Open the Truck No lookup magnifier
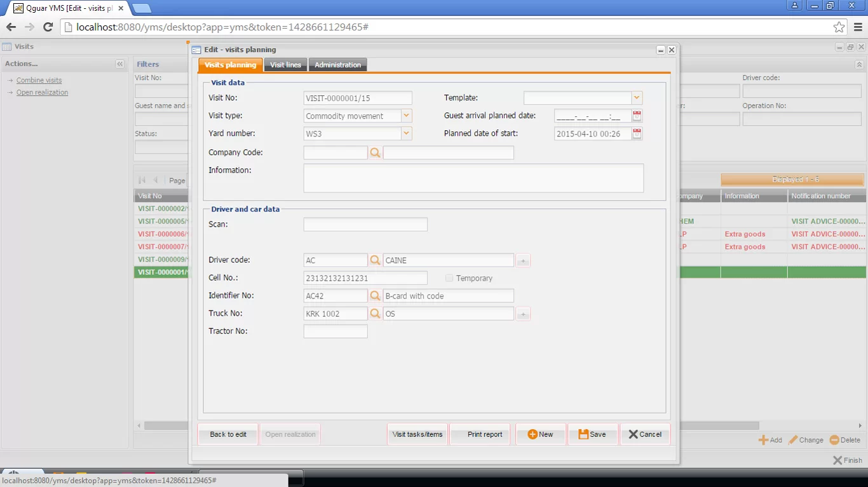The image size is (868, 487). (x=375, y=313)
